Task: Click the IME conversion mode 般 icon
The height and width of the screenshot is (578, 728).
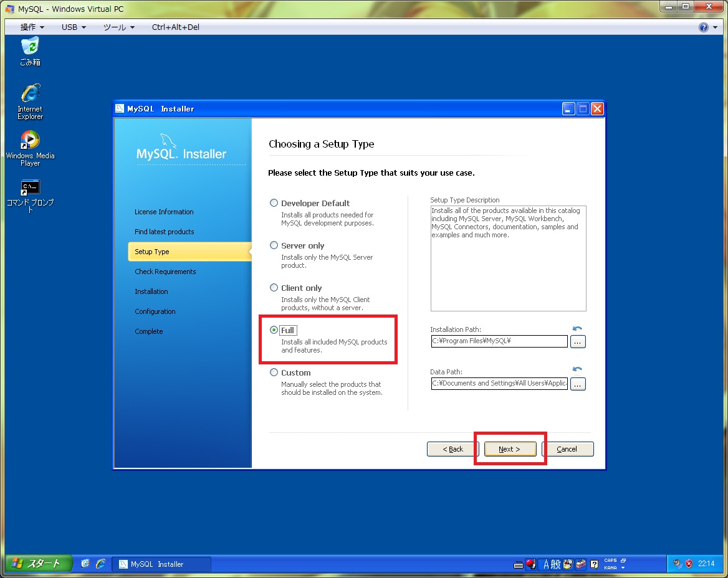Action: [556, 564]
